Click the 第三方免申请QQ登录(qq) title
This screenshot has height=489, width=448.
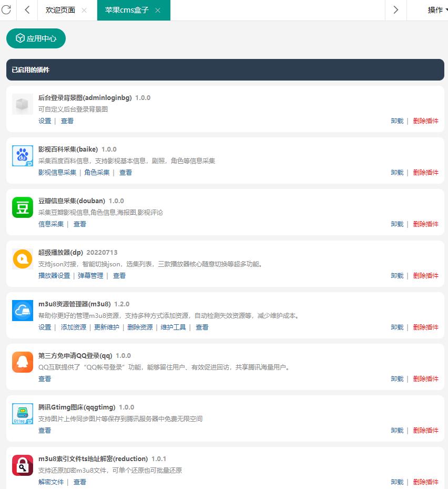[x=75, y=356]
